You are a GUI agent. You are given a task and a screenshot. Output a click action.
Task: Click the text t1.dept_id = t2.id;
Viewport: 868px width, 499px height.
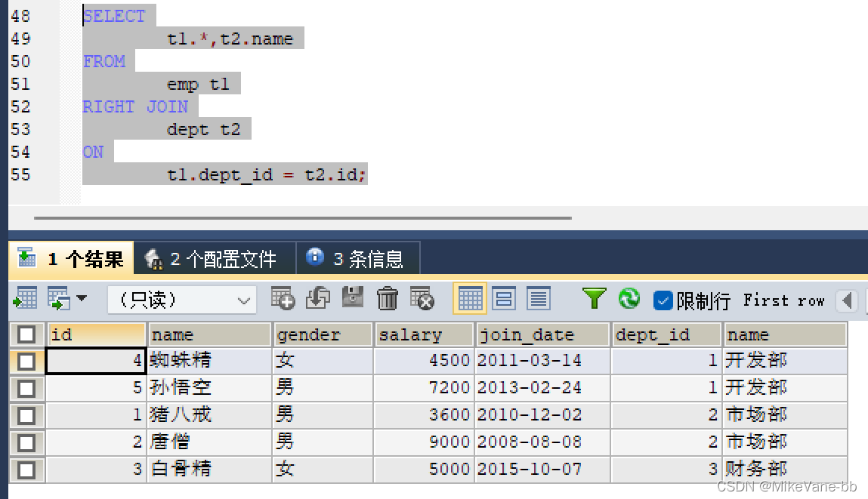[266, 175]
